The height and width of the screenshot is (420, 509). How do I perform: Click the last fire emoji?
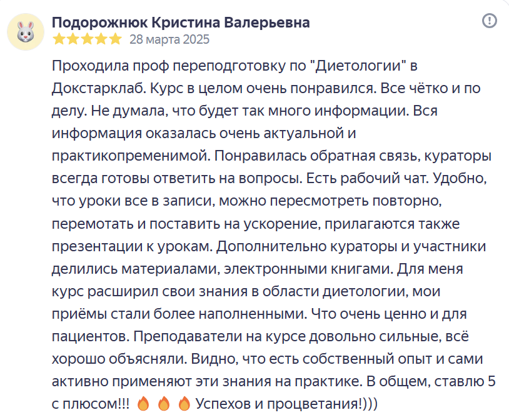184,404
